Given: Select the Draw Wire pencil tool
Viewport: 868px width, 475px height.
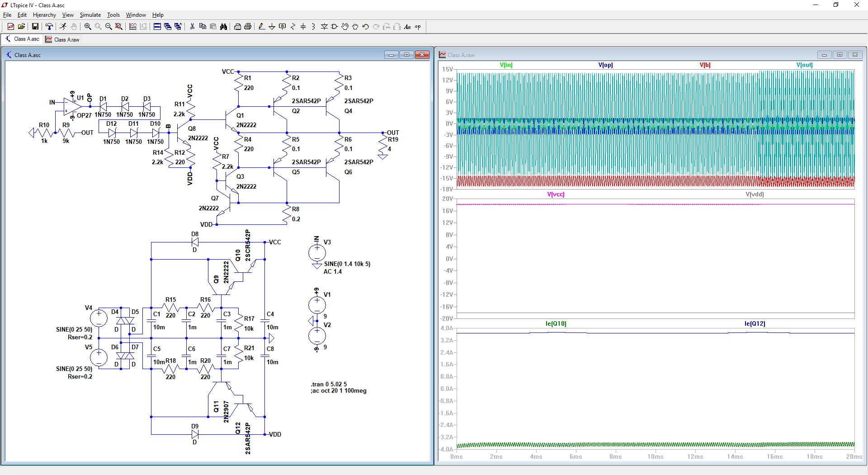Looking at the screenshot, I should 262,27.
